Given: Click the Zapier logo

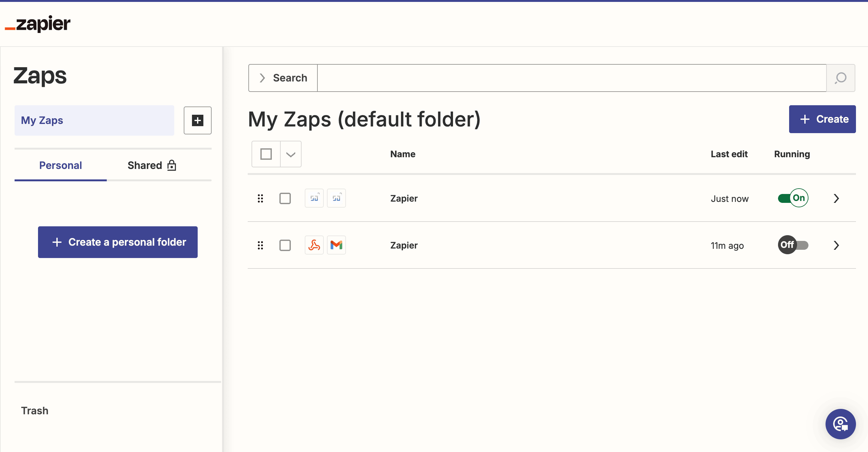Looking at the screenshot, I should point(37,24).
